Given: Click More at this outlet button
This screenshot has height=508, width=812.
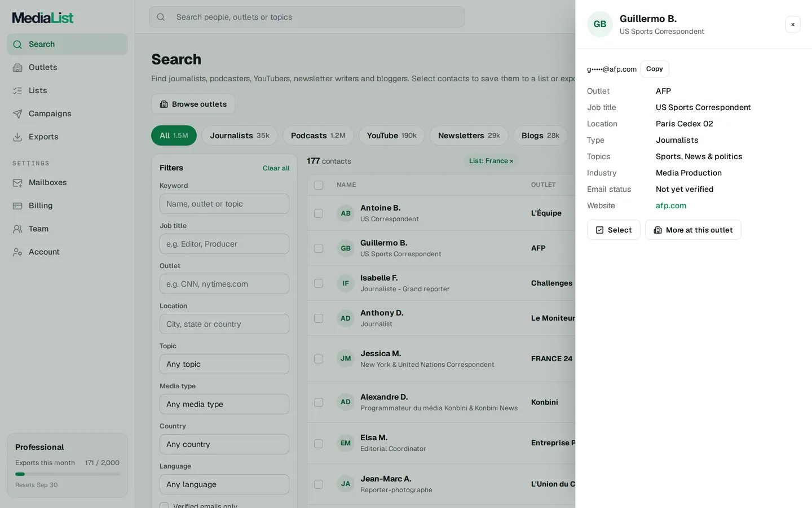Looking at the screenshot, I should pyautogui.click(x=693, y=230).
